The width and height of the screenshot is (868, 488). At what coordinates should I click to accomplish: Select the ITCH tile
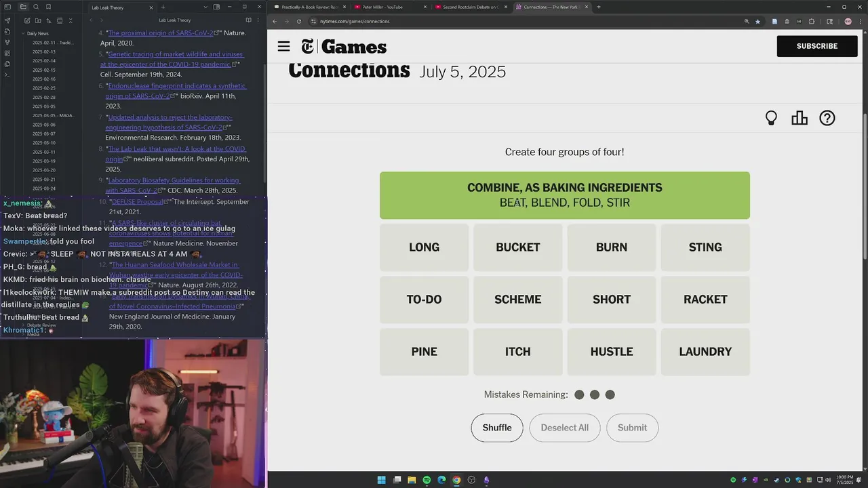(x=518, y=352)
